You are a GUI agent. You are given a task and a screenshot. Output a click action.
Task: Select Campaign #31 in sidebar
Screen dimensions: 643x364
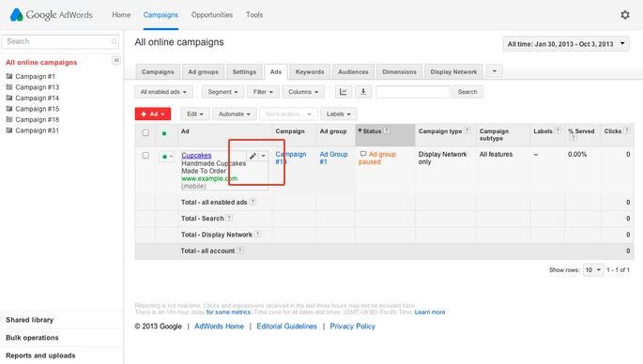[x=37, y=130]
